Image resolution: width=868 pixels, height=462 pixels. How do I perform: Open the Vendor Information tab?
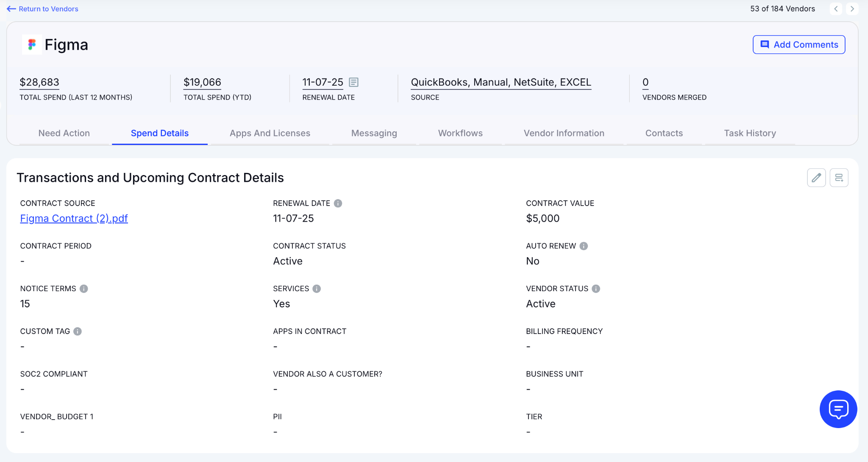(x=564, y=133)
